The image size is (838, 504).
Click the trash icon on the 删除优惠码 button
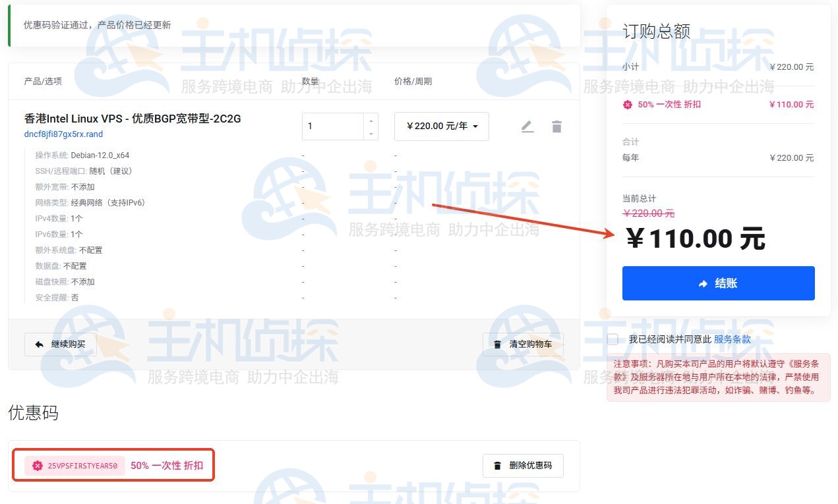(496, 465)
